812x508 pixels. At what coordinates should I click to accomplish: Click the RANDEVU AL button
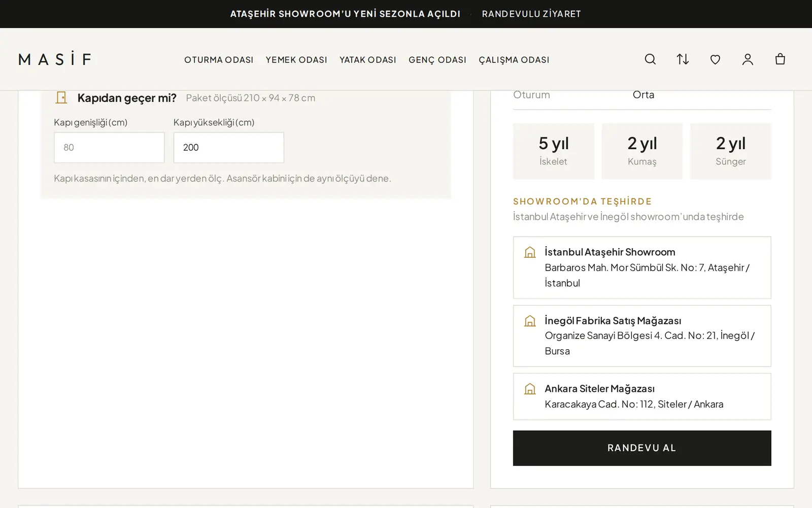click(x=642, y=448)
